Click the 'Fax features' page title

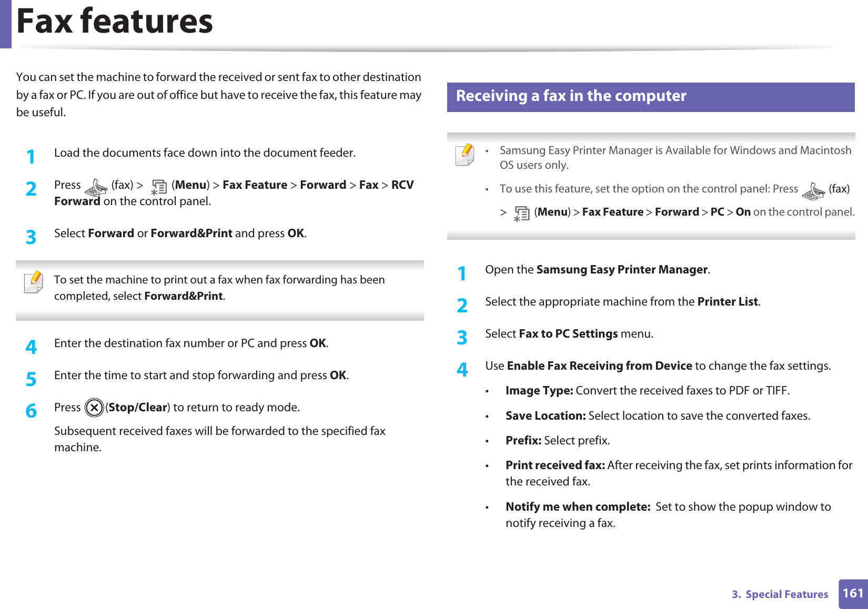[x=115, y=22]
